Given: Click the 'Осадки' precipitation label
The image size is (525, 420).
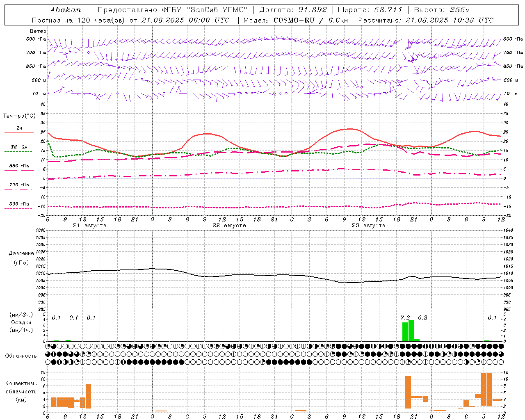Looking at the screenshot, I should (21, 322).
